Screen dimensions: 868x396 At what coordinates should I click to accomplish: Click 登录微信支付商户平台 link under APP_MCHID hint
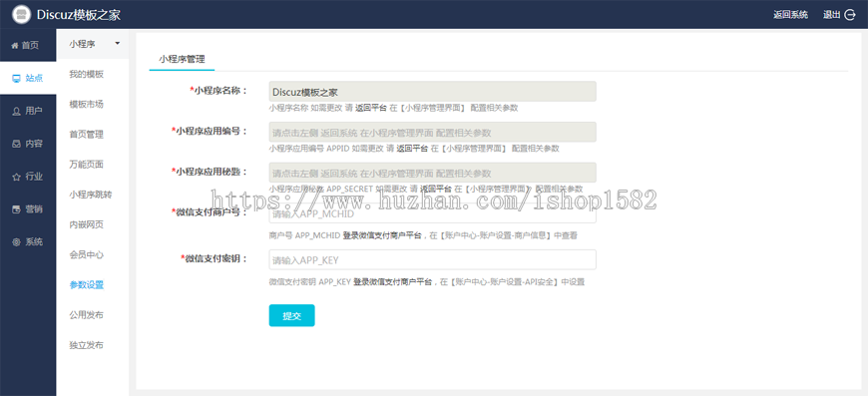[x=382, y=235]
